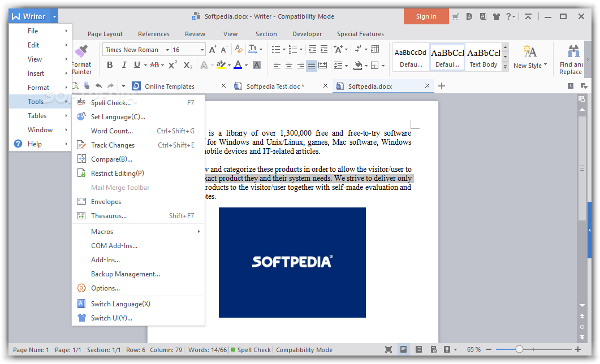Screen dimensions: 600x364
Task: Toggle Subscript formatting
Action: (188, 65)
